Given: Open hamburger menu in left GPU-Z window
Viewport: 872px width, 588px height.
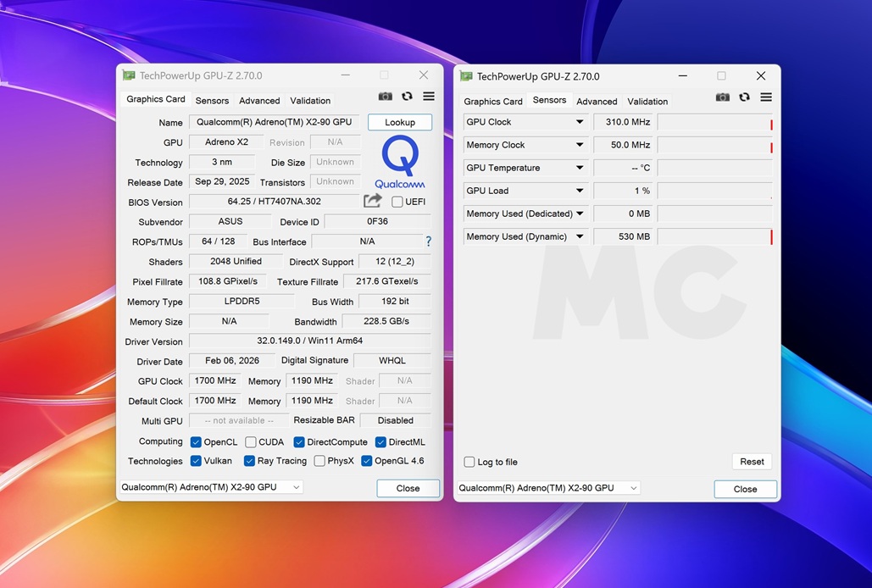Looking at the screenshot, I should click(429, 96).
